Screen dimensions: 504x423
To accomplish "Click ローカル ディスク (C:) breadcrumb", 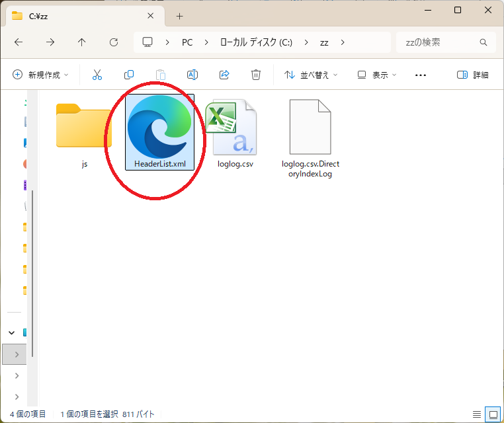I will (256, 42).
